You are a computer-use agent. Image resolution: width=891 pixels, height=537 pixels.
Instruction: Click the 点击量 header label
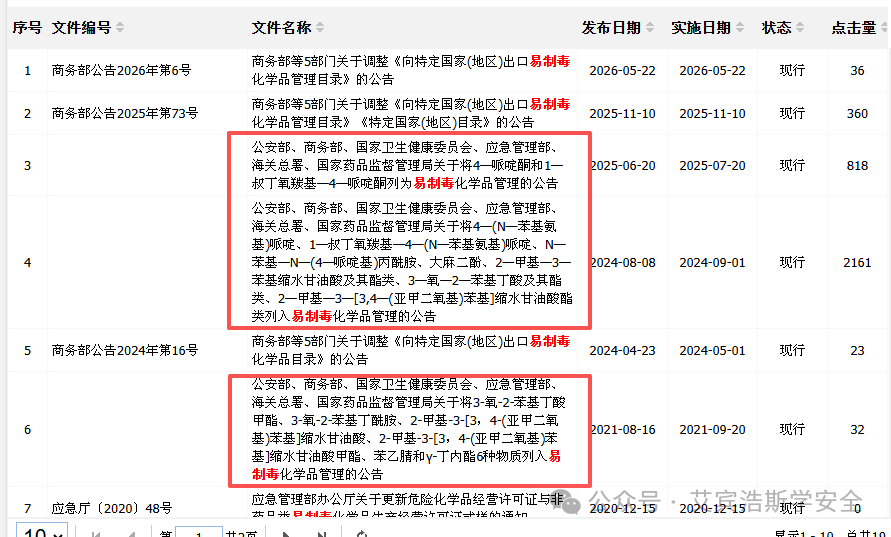point(854,27)
